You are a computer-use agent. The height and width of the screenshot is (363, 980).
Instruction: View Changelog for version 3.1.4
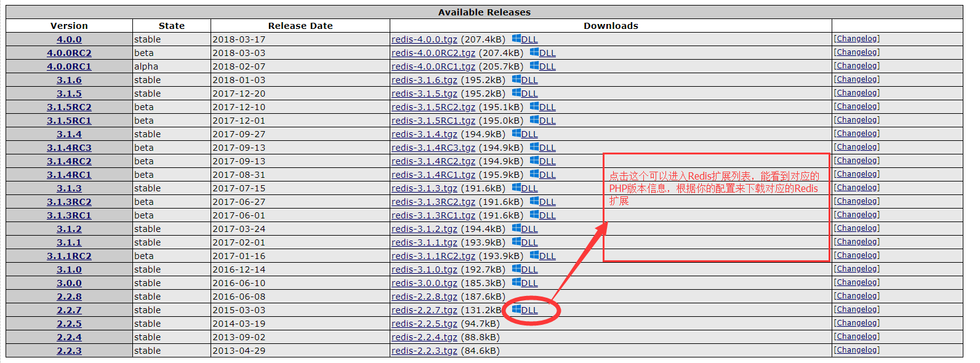coord(857,134)
